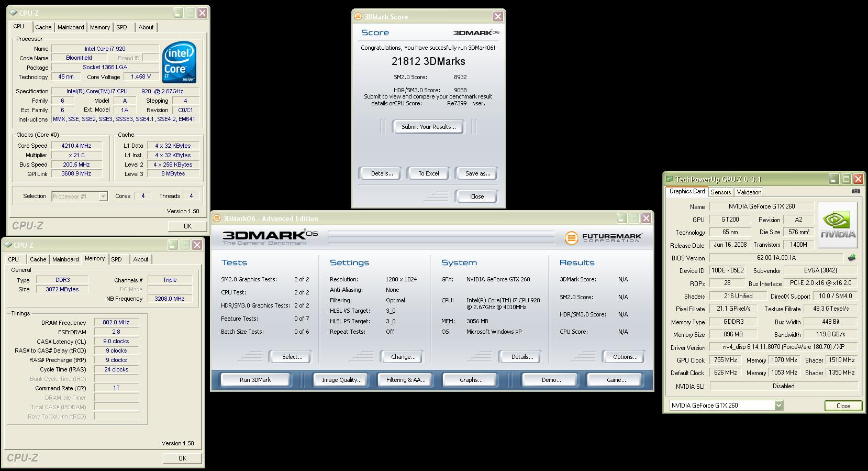Click the Core Voltage 1.458 V value

(141, 76)
